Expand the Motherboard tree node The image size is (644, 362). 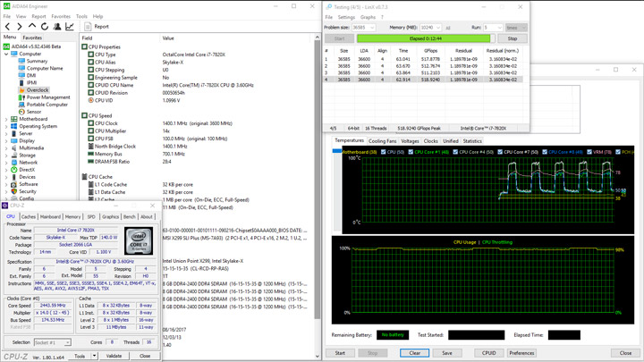pyautogui.click(x=5, y=119)
